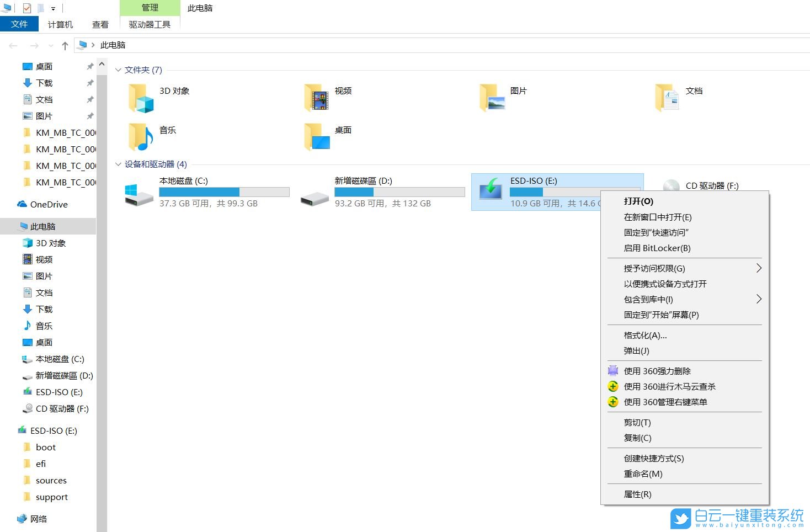Click the 使用 360进行木马云查杀 icon
The height and width of the screenshot is (532, 810).
(x=613, y=386)
